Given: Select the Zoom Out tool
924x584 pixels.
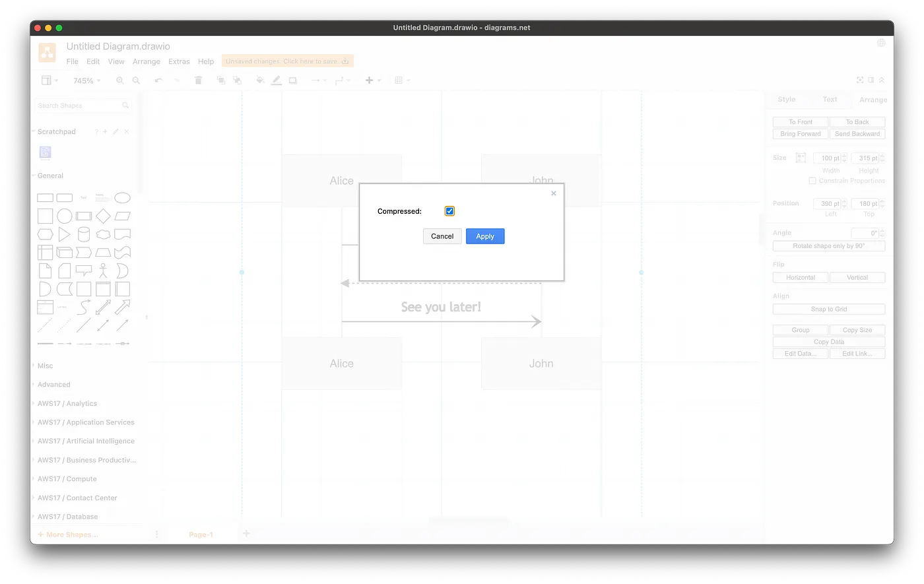Looking at the screenshot, I should tap(136, 80).
